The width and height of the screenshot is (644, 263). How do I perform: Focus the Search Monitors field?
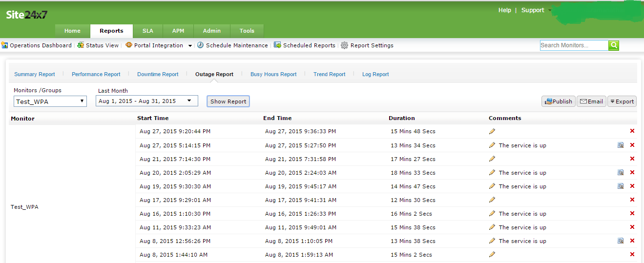[x=574, y=45]
